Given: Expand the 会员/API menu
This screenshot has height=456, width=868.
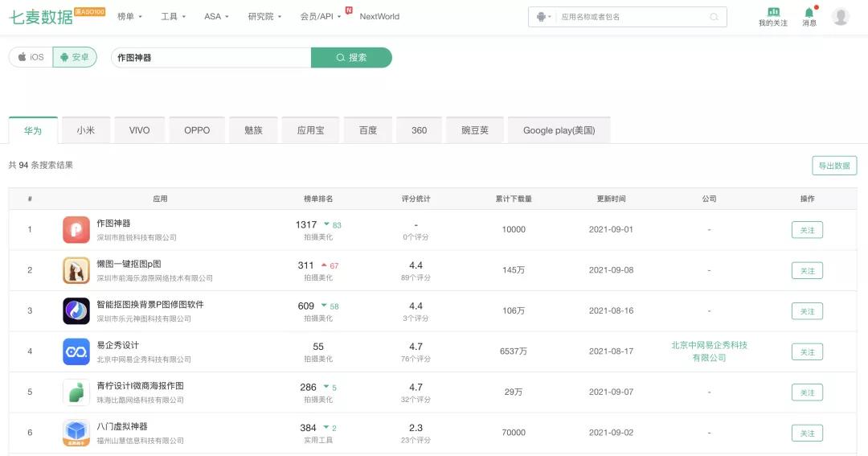Looking at the screenshot, I should click(321, 17).
